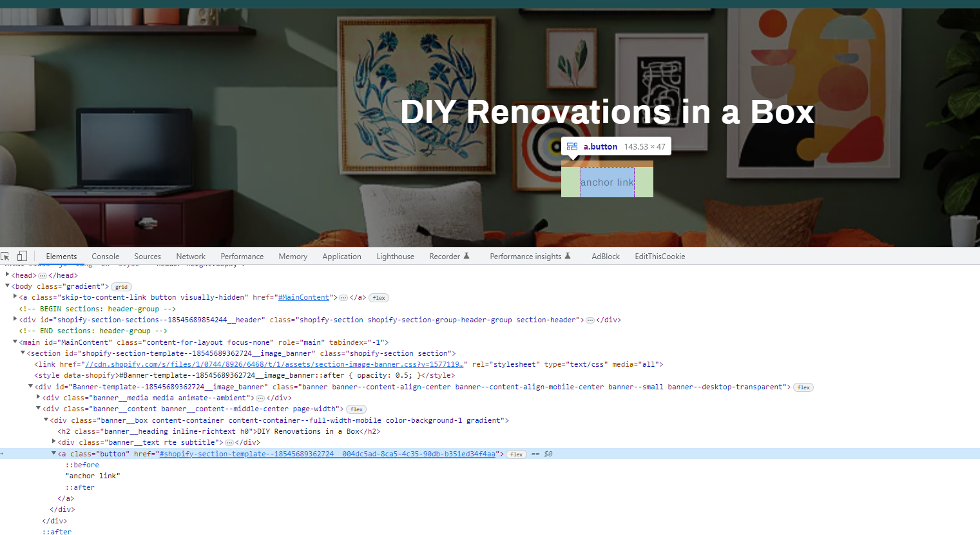
Task: Expand ellipsis in banner__media div
Action: coord(260,398)
